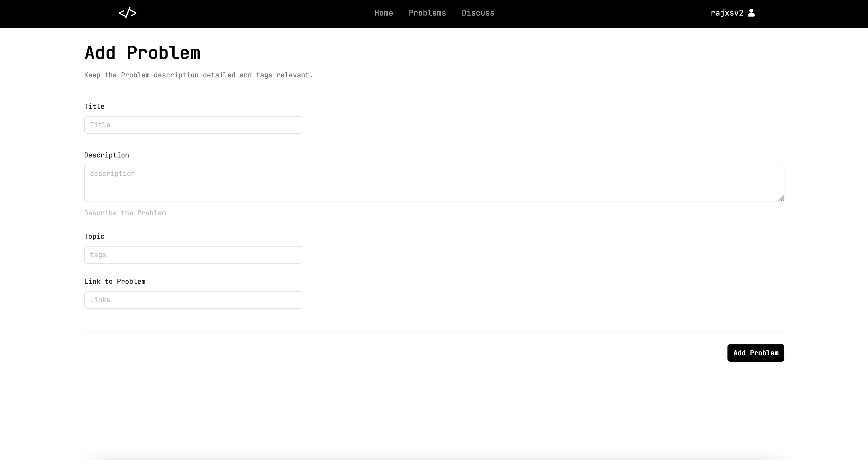
Task: Click the Add Problem page heading
Action: pyautogui.click(x=142, y=53)
